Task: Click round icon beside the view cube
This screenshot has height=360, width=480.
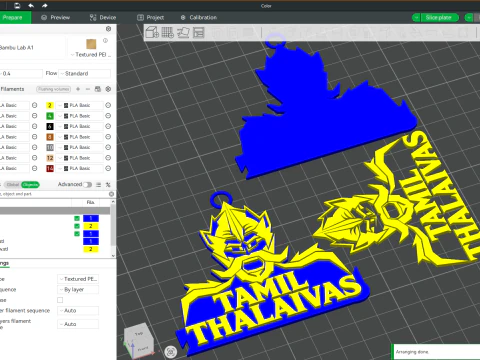Action: [171, 352]
